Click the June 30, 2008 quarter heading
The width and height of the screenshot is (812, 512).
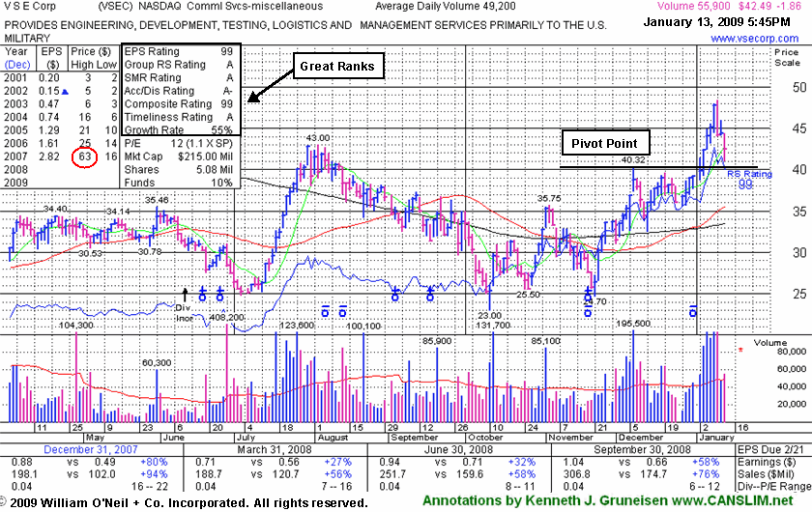458,449
